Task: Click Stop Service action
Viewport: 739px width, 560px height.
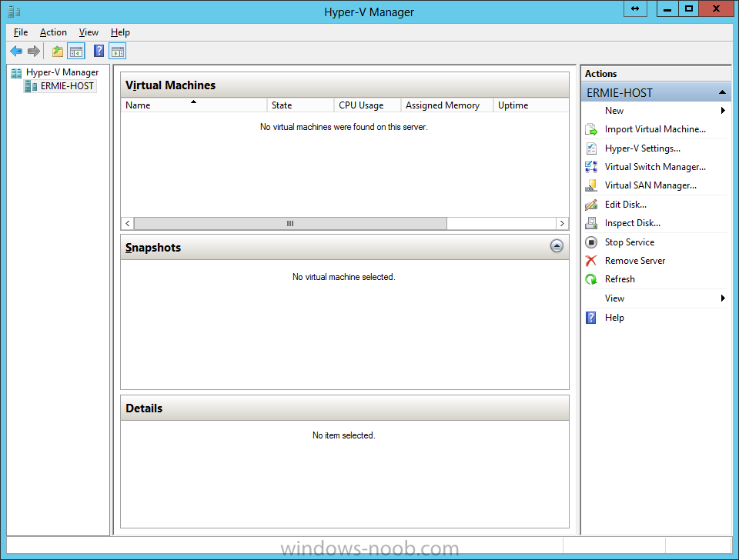Action: point(630,242)
